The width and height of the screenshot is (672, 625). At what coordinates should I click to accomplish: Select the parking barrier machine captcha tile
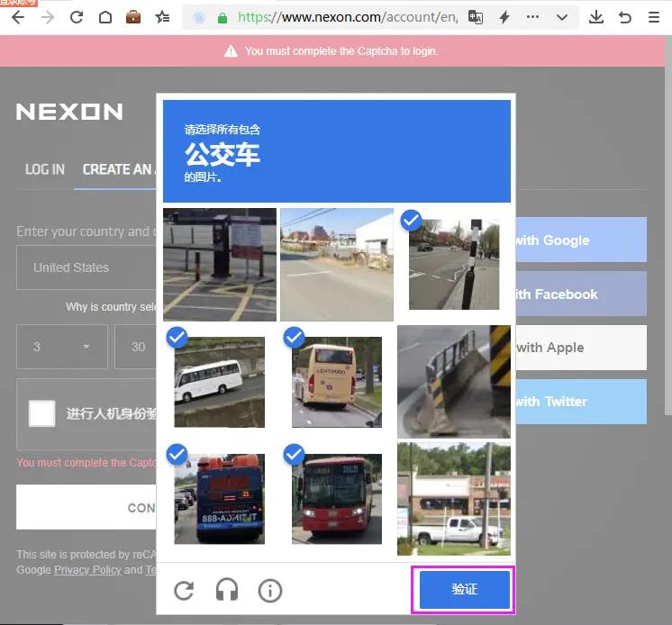(220, 264)
